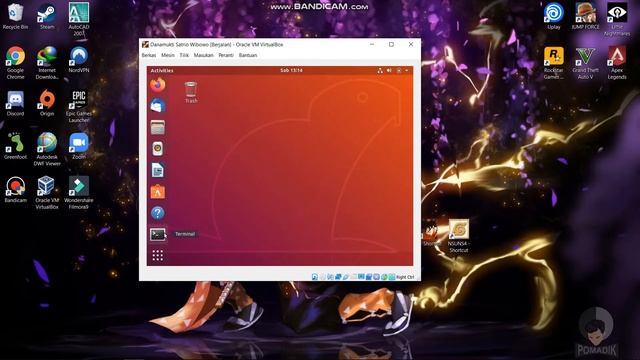640x360 pixels.
Task: Select the Autodesk DWF Viewer shortcut
Action: click(x=47, y=149)
